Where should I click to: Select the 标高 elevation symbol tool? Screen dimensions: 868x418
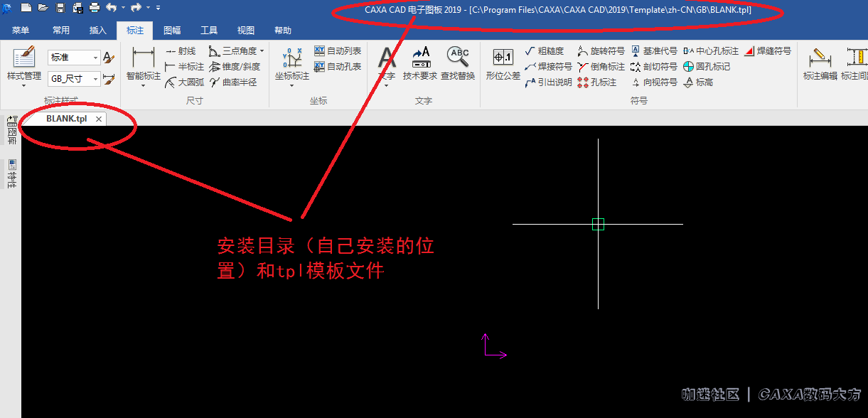click(x=698, y=82)
